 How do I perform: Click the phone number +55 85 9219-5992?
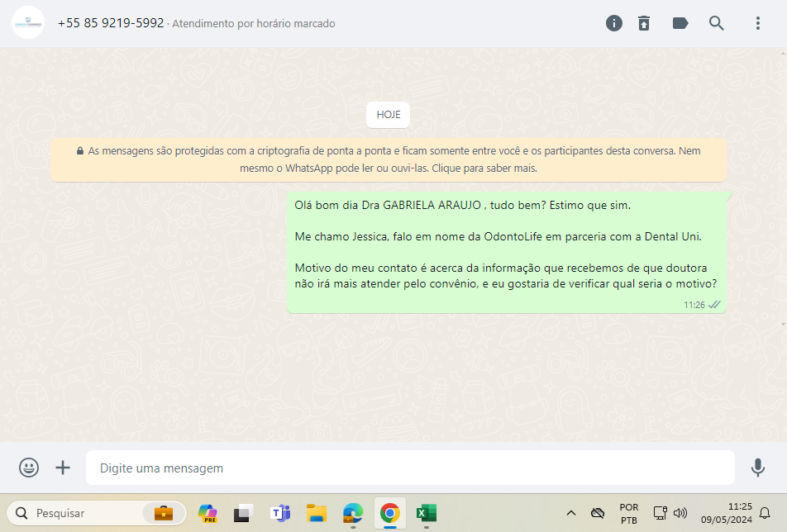(111, 23)
